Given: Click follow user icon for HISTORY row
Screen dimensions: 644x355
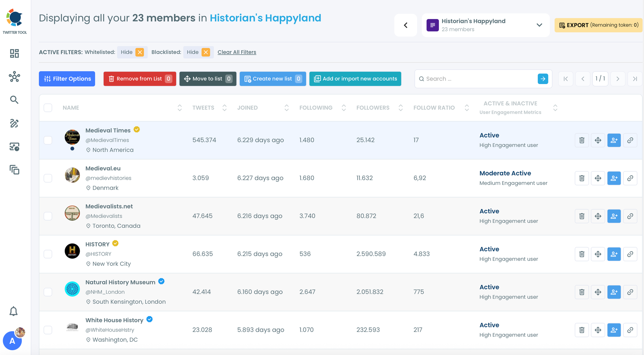Looking at the screenshot, I should point(614,254).
